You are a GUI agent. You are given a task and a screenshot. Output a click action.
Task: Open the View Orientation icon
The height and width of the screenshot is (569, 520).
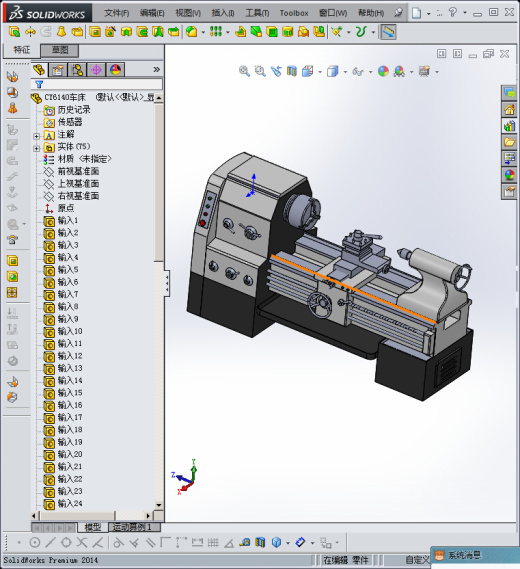[x=307, y=71]
